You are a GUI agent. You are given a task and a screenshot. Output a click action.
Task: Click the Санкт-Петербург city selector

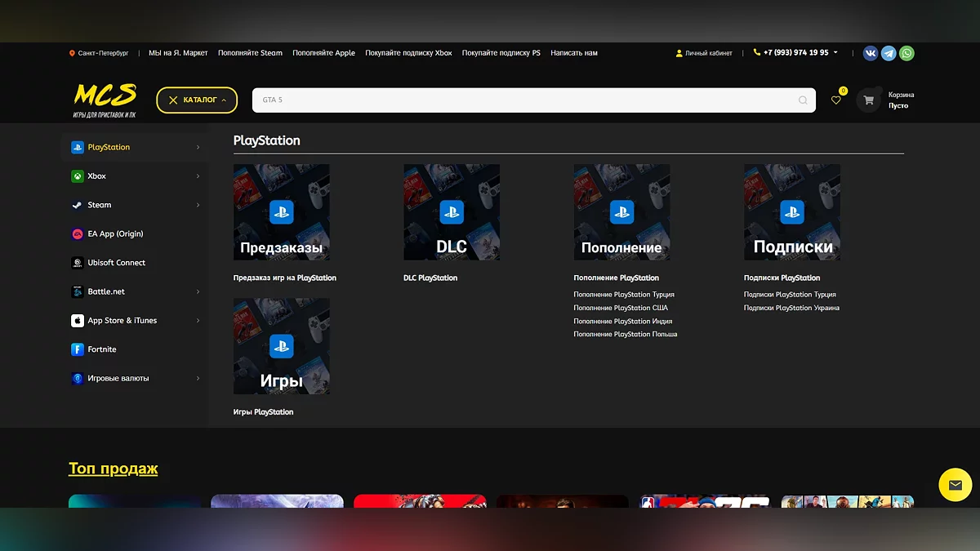pyautogui.click(x=103, y=53)
